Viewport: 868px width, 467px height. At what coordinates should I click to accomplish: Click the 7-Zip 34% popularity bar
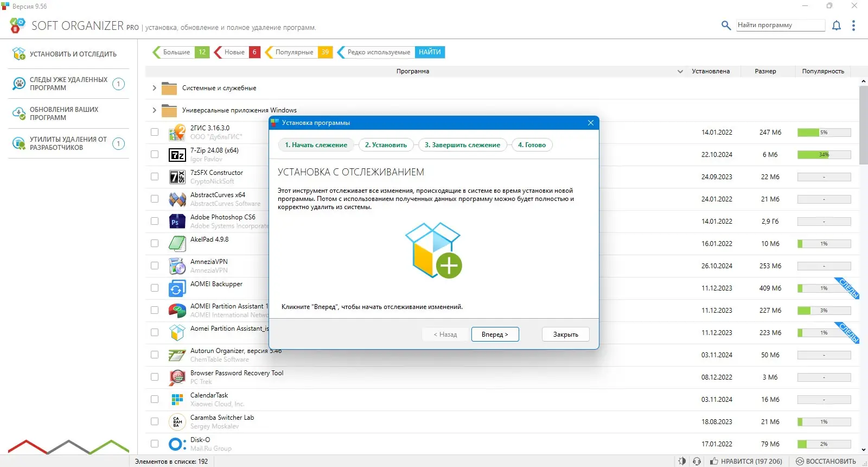[824, 155]
